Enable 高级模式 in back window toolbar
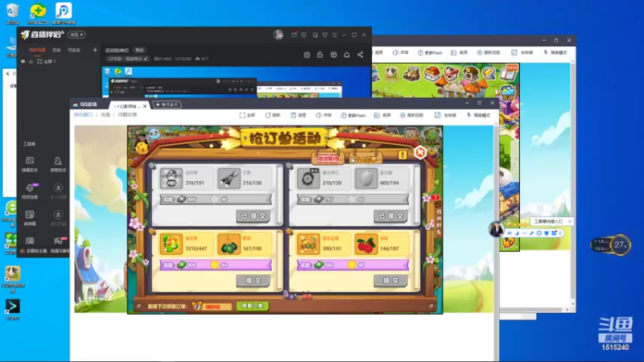This screenshot has height=362, width=644. click(555, 52)
